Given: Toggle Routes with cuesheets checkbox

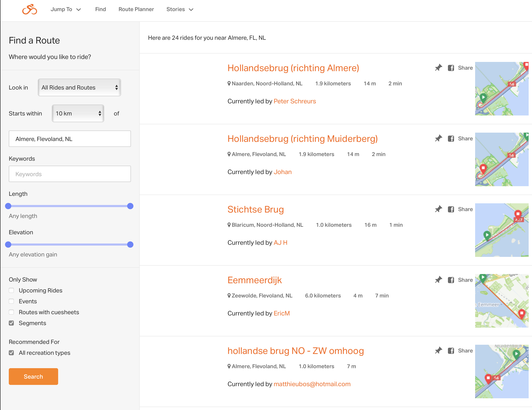Looking at the screenshot, I should pyautogui.click(x=11, y=312).
